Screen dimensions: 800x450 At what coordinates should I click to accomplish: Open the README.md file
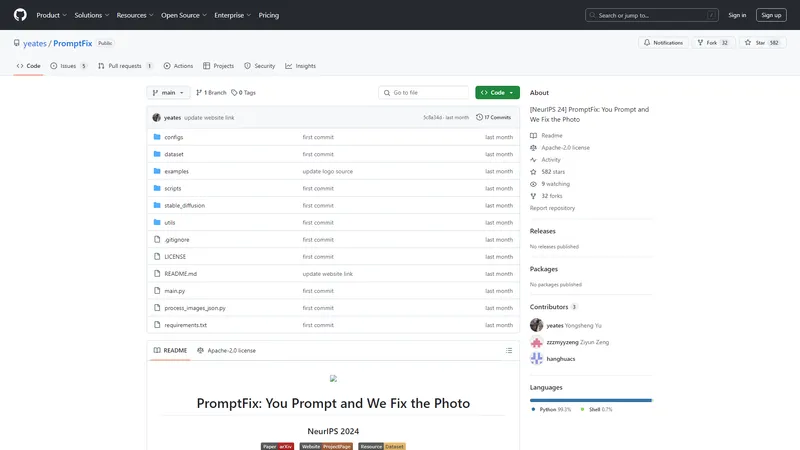pos(181,274)
